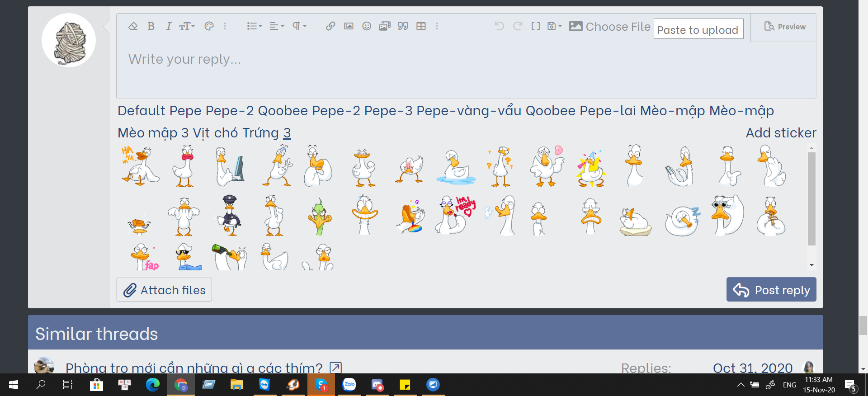Open Zalo from the taskbar
This screenshot has height=396, width=868.
coord(349,385)
